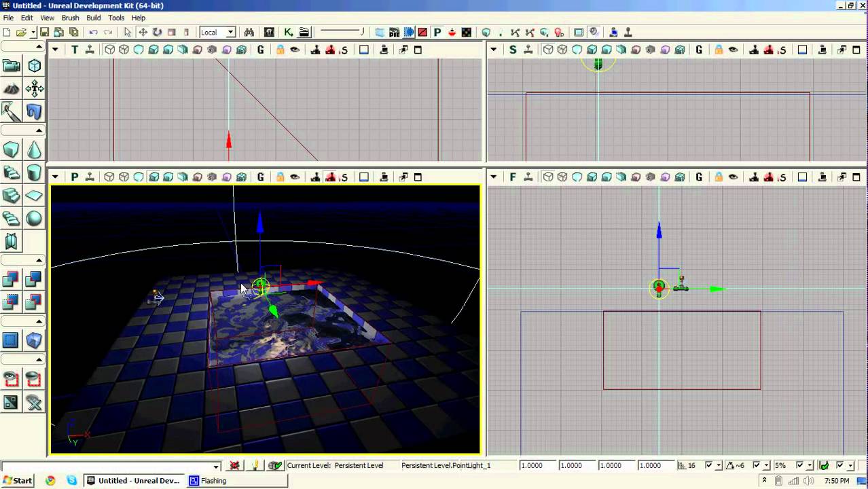Open the Top viewport options arrow
This screenshot has height=489, width=868.
(x=55, y=50)
